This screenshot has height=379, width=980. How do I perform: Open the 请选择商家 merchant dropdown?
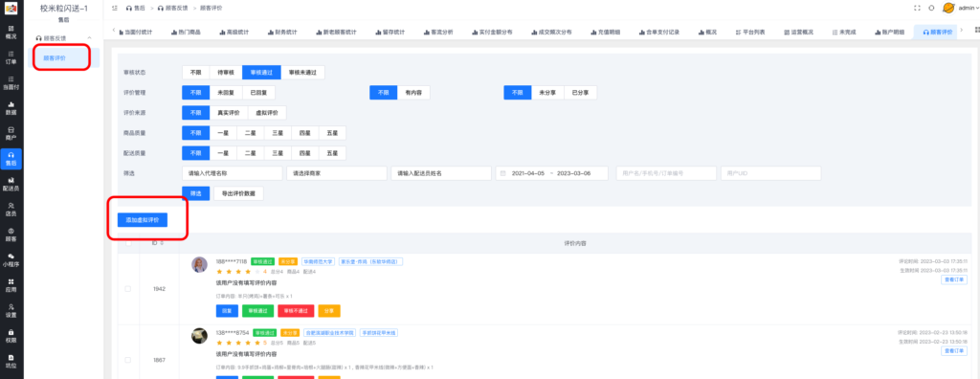pyautogui.click(x=336, y=173)
